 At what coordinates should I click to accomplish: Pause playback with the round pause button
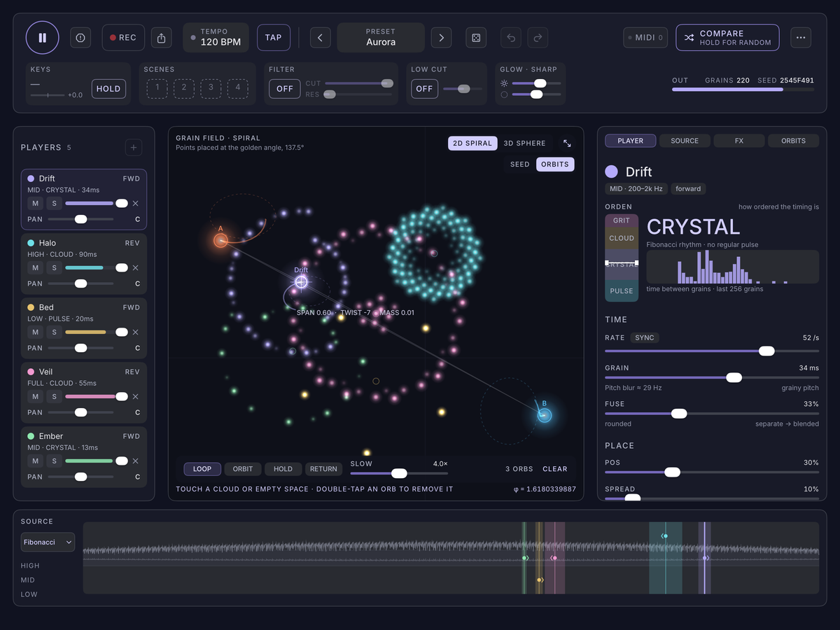click(43, 38)
